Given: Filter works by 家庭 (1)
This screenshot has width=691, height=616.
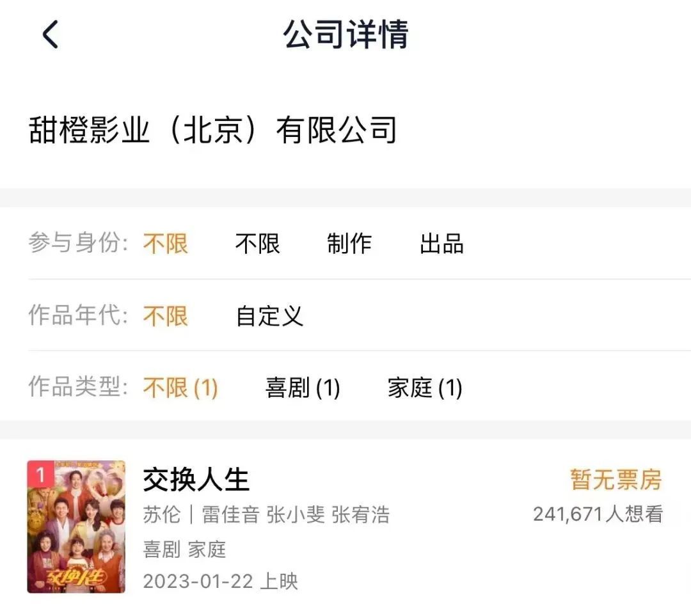Looking at the screenshot, I should click(x=425, y=388).
